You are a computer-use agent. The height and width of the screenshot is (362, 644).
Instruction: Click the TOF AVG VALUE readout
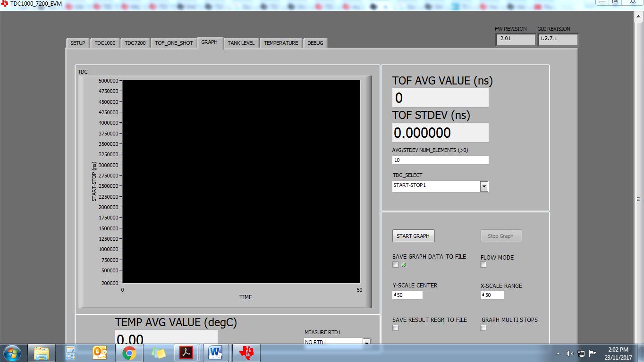pyautogui.click(x=440, y=98)
